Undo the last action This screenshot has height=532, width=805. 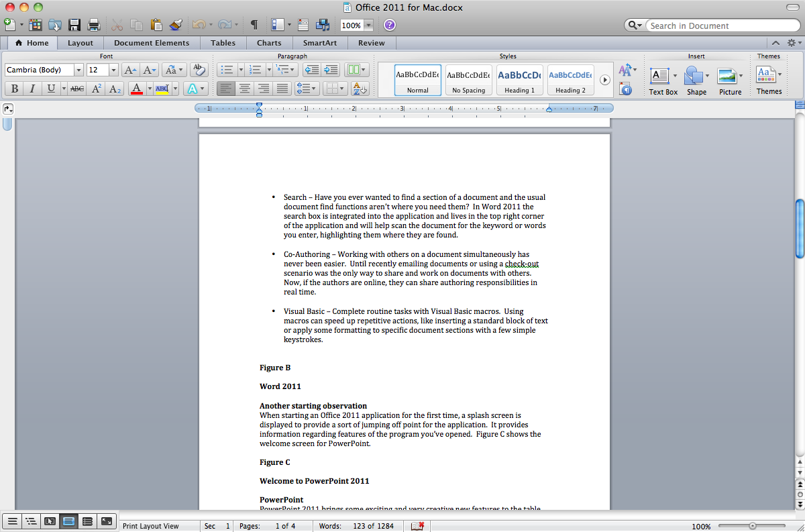coord(199,25)
